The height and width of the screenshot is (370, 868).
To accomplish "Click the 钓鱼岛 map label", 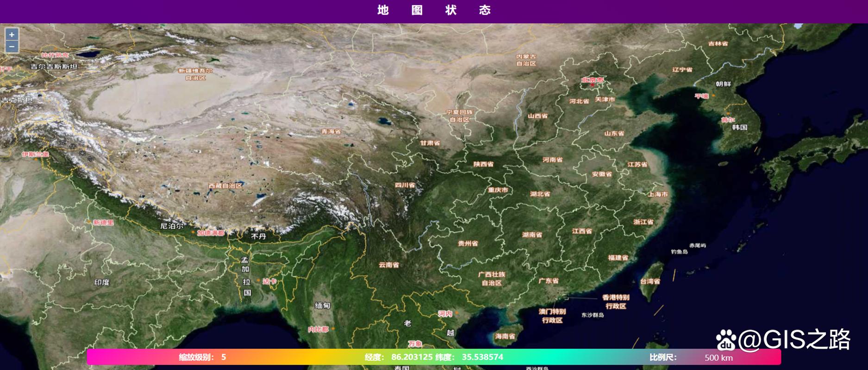I will point(679,252).
